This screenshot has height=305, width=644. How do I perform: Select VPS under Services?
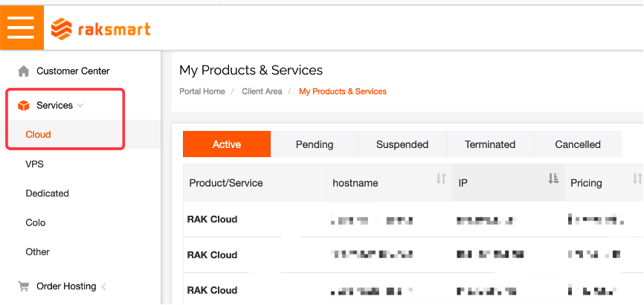point(34,164)
